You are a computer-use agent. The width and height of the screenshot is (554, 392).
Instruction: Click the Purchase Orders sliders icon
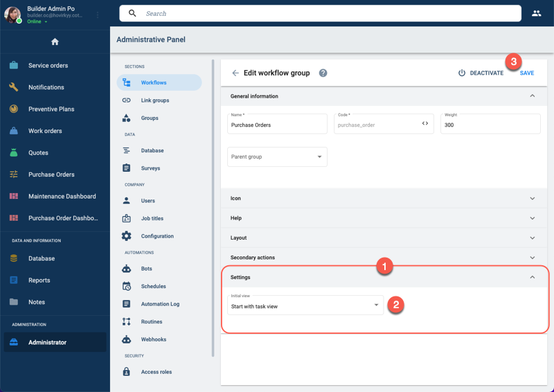click(14, 175)
